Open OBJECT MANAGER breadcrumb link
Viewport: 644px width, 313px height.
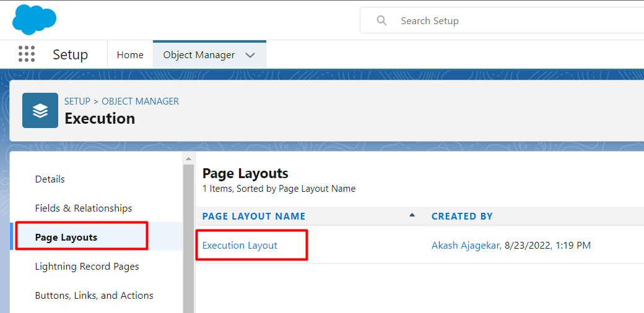[x=141, y=101]
